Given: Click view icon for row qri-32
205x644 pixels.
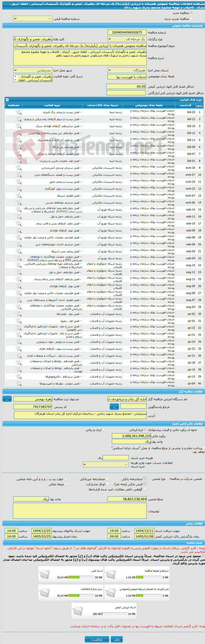Looking at the screenshot, I should [19, 328].
